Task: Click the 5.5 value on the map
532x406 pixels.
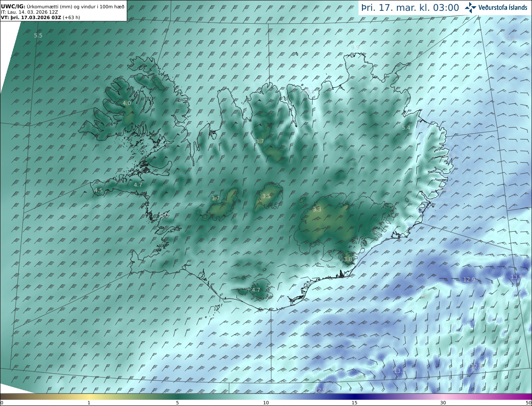Action: pos(38,36)
